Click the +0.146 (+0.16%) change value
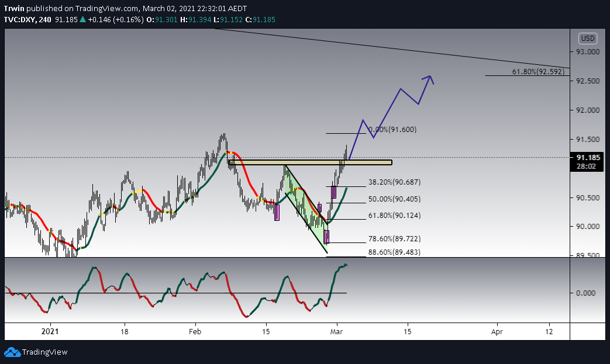610x364 pixels. coord(116,19)
